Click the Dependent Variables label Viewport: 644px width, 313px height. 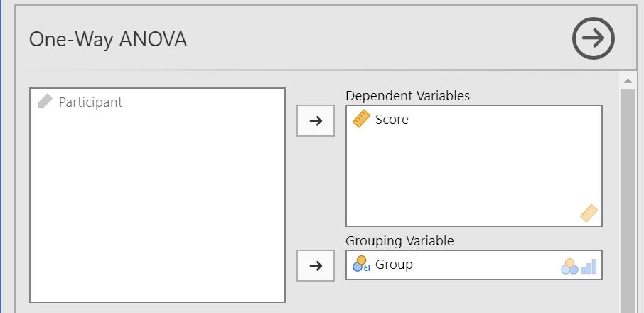pyautogui.click(x=407, y=95)
